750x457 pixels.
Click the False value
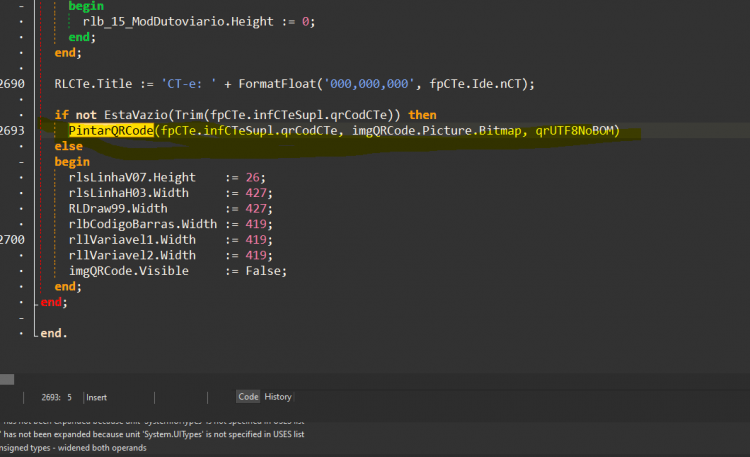263,271
